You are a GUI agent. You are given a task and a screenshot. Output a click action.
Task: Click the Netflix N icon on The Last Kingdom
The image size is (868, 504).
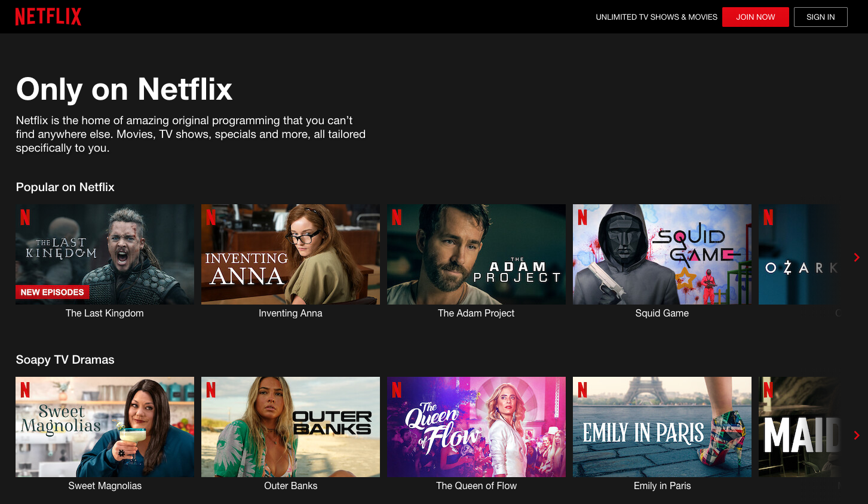[25, 217]
